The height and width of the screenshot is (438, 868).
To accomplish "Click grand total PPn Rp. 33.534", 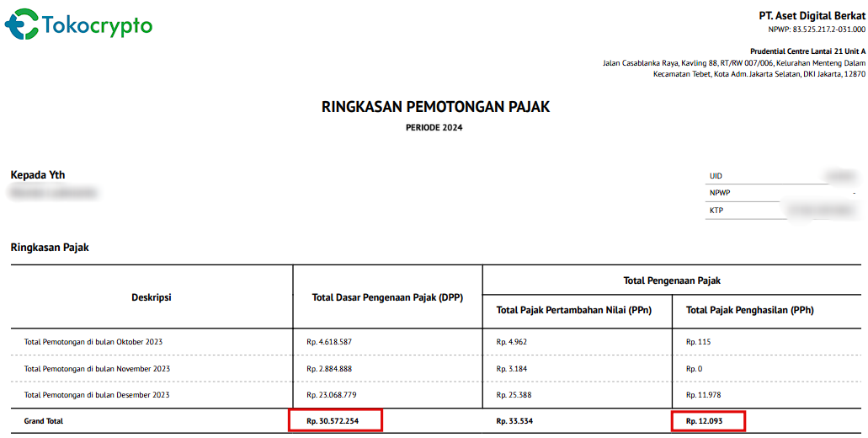I will tap(514, 421).
